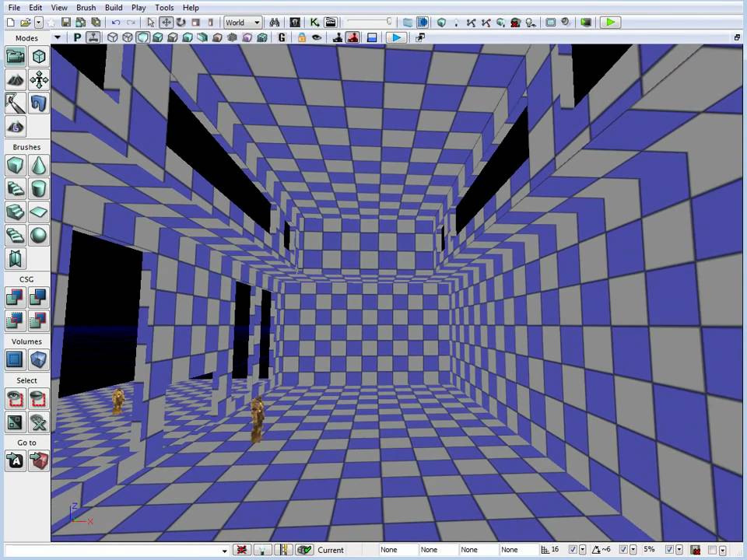This screenshot has width=747, height=560.
Task: Play in this viewport with the blue play button
Action: coord(396,37)
